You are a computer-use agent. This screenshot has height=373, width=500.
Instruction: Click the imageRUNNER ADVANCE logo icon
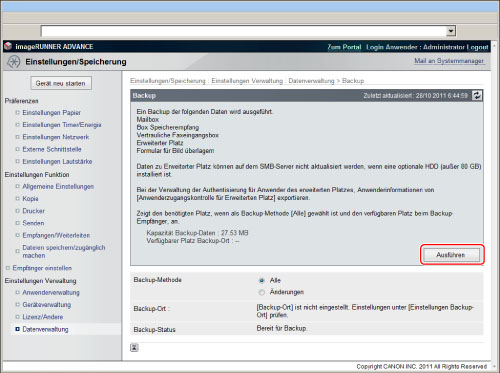tap(8, 46)
